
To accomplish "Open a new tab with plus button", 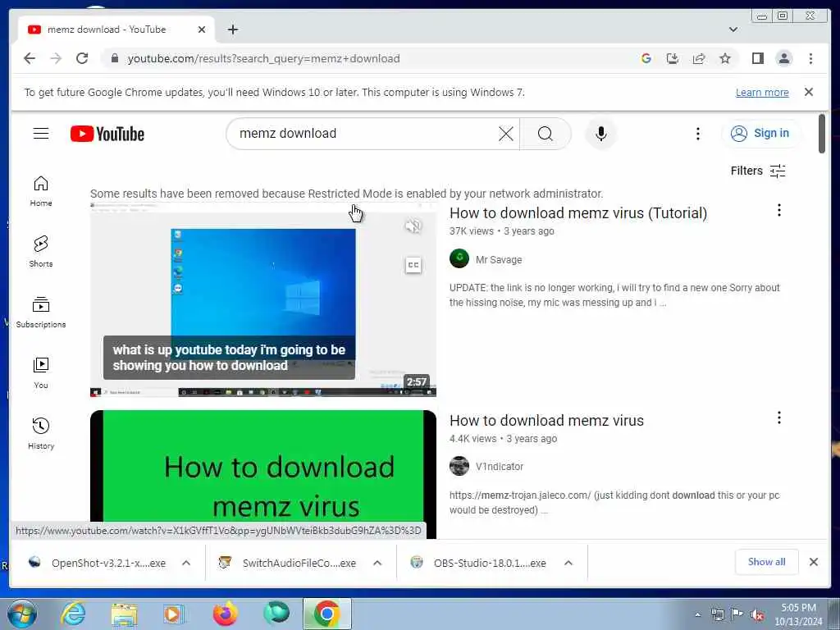I will click(x=232, y=30).
